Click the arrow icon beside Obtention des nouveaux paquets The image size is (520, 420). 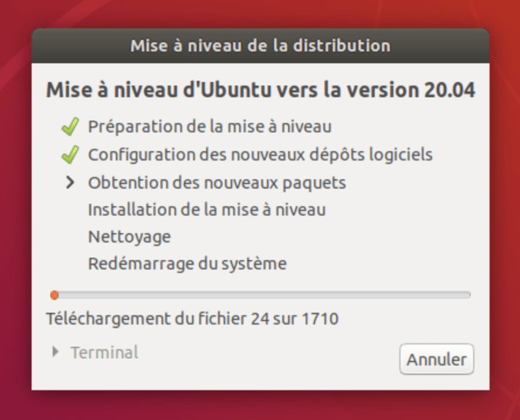pos(70,182)
